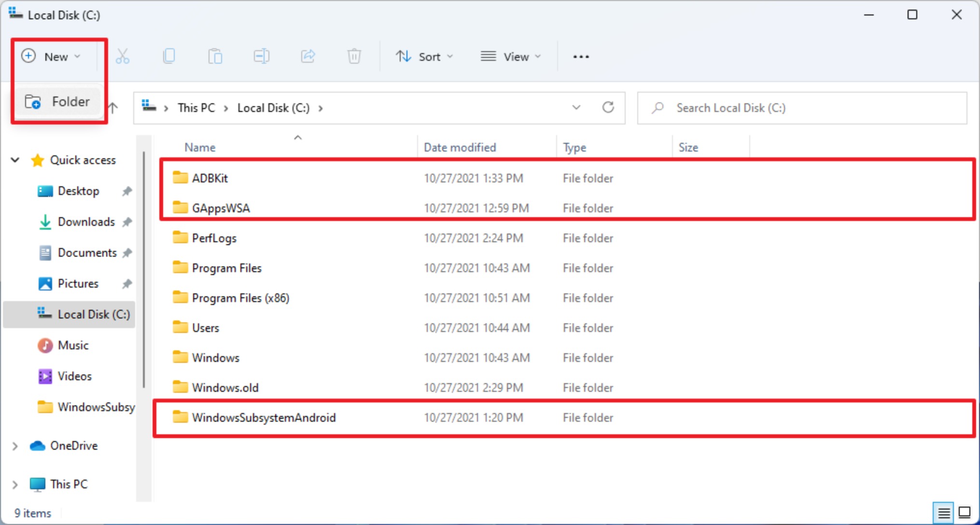Click the Up arrow navigation button
Viewport: 980px width, 525px height.
point(112,108)
